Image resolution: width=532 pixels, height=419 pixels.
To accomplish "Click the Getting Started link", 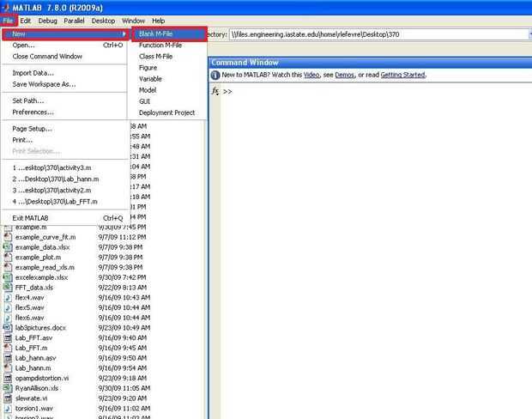I will click(402, 75).
